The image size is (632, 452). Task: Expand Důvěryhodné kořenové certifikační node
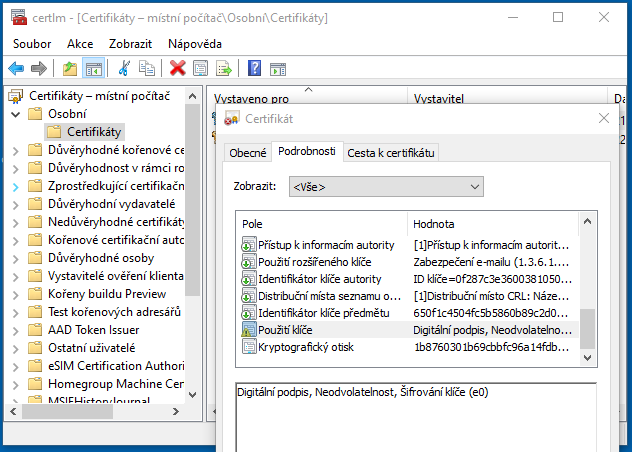pyautogui.click(x=15, y=151)
